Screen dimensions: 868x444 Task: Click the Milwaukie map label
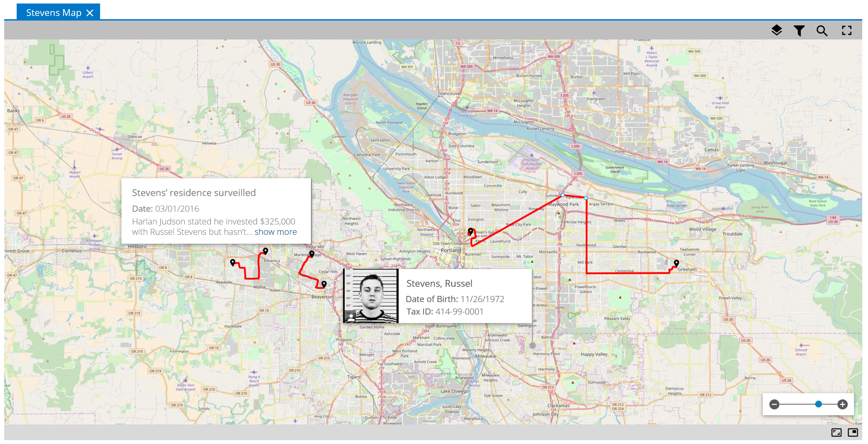click(x=486, y=356)
